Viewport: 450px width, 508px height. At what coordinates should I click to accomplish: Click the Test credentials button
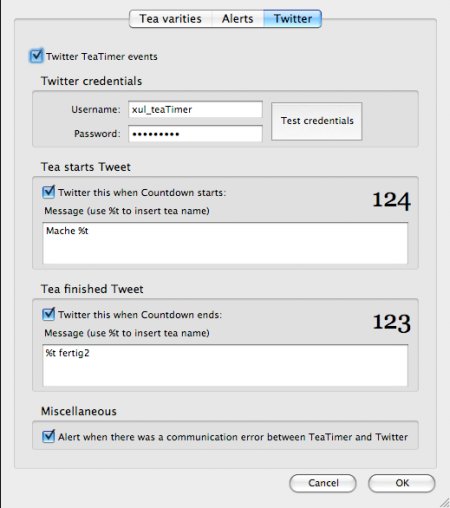click(x=317, y=121)
